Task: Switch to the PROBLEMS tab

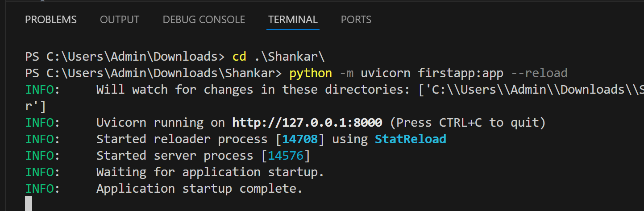Action: click(51, 20)
